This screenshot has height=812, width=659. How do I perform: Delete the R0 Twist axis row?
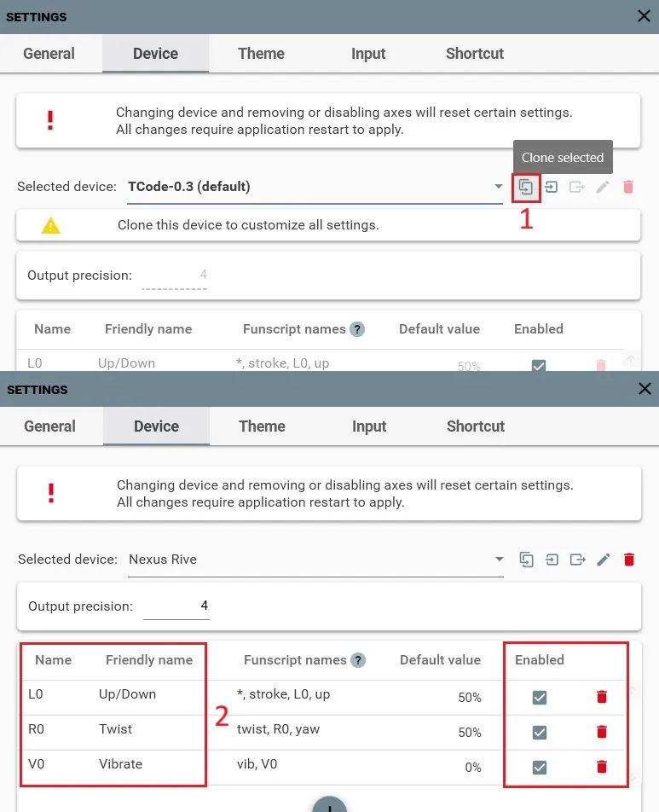[x=602, y=732]
